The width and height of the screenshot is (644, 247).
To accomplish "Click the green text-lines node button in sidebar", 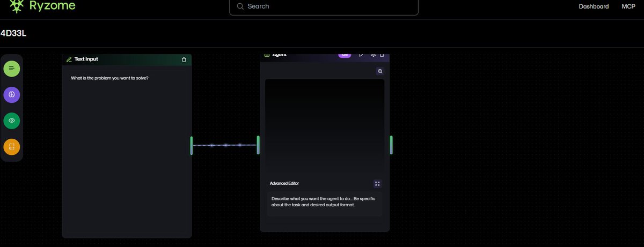I will point(12,69).
